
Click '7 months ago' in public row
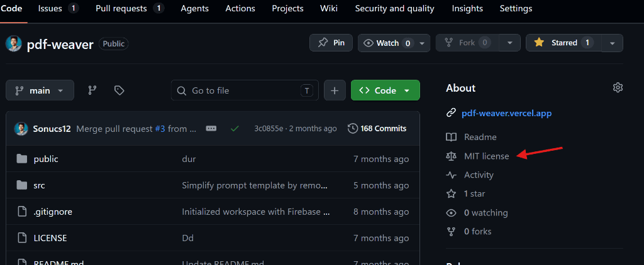pyautogui.click(x=381, y=159)
